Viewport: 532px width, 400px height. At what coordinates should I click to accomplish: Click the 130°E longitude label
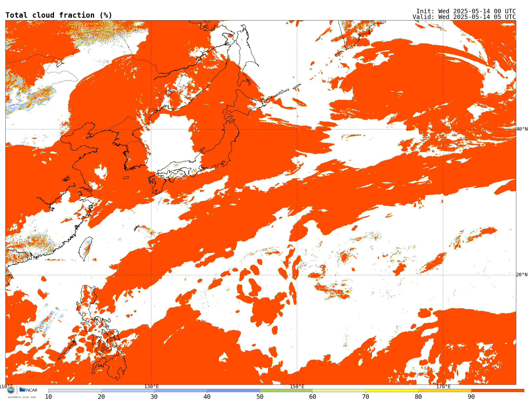coord(151,386)
